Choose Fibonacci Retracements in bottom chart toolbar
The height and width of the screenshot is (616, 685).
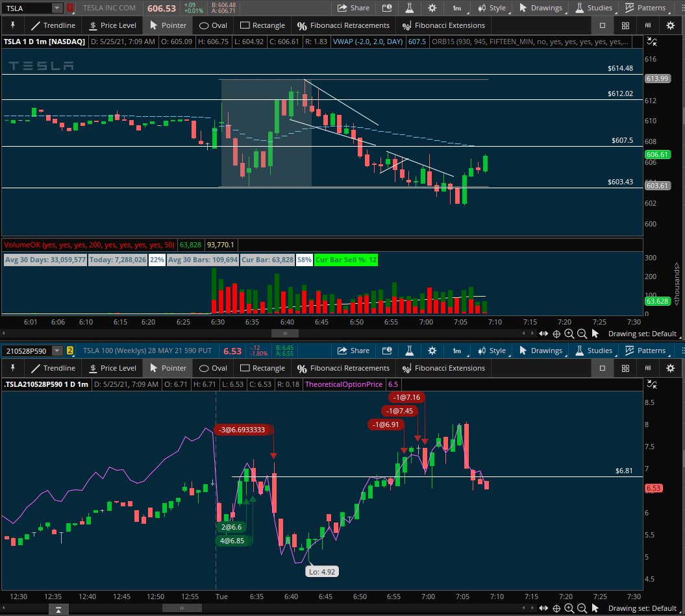pos(343,368)
